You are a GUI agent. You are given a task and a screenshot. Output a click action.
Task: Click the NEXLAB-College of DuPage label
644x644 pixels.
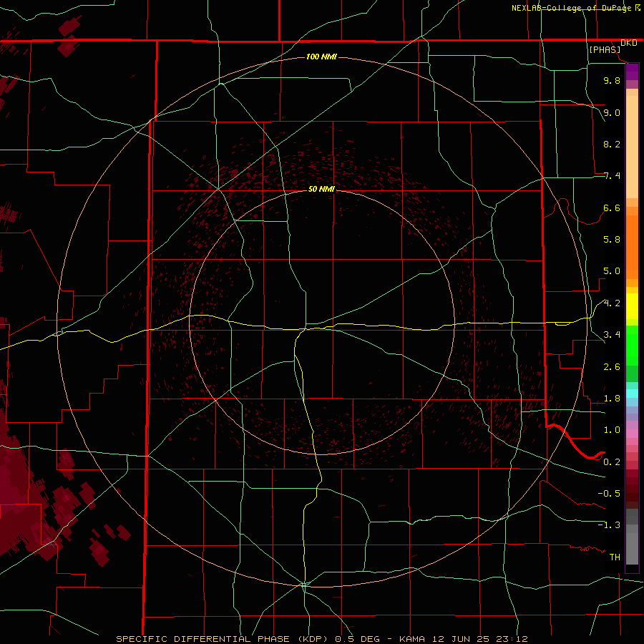tap(572, 8)
